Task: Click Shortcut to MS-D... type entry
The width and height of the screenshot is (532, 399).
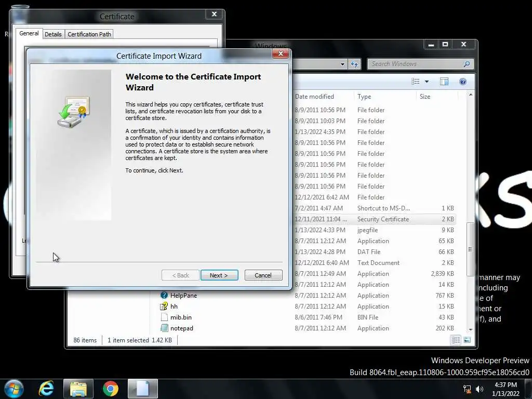Action: [383, 208]
